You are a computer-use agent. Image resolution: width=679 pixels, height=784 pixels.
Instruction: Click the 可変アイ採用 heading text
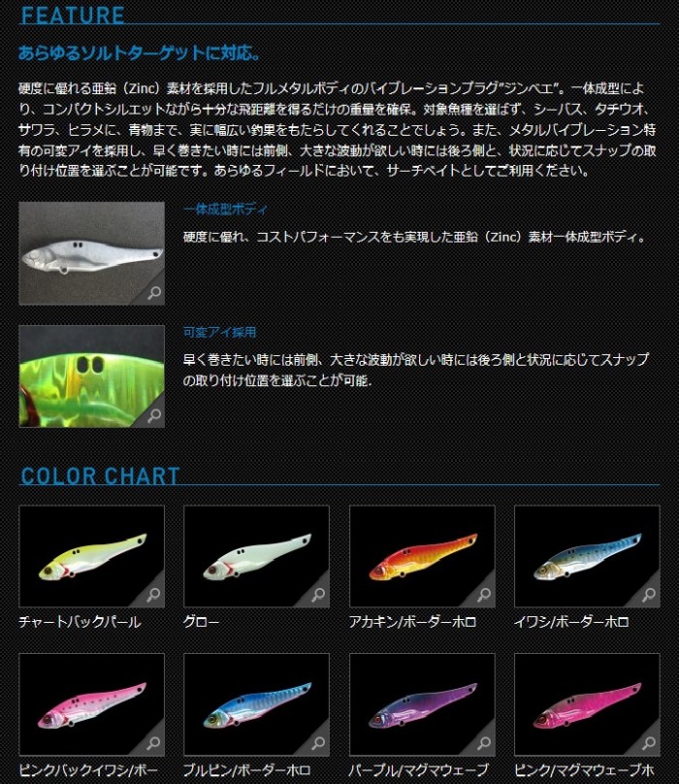[219, 333]
